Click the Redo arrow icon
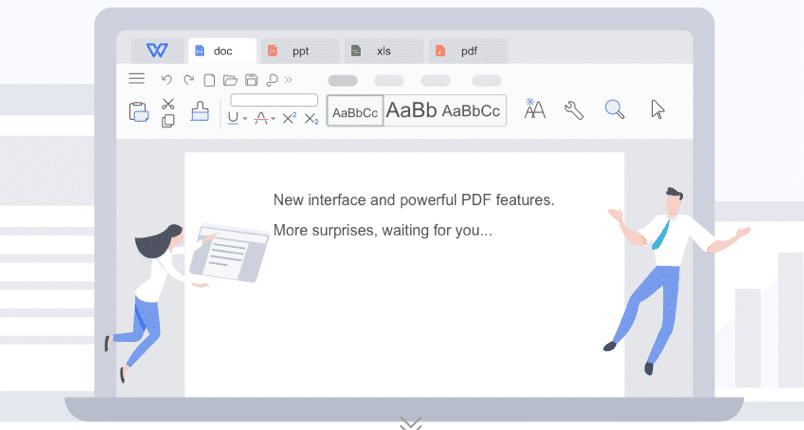Viewport: 804px width, 430px height. [x=189, y=79]
